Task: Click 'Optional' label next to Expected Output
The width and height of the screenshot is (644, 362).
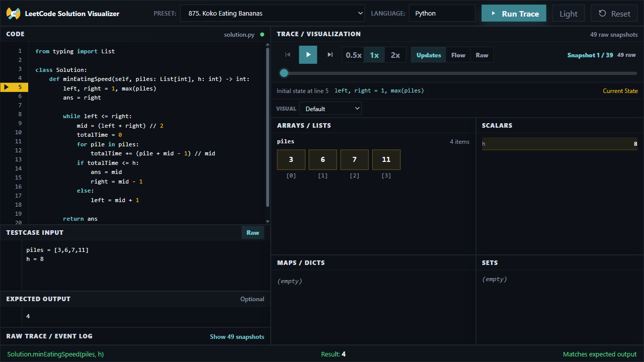Action: [252, 299]
